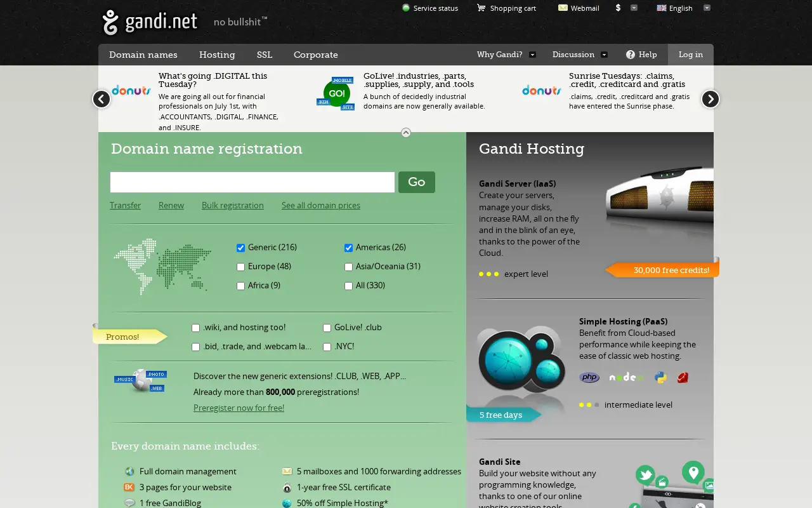Click the green Go button
The width and height of the screenshot is (812, 508).
417,182
